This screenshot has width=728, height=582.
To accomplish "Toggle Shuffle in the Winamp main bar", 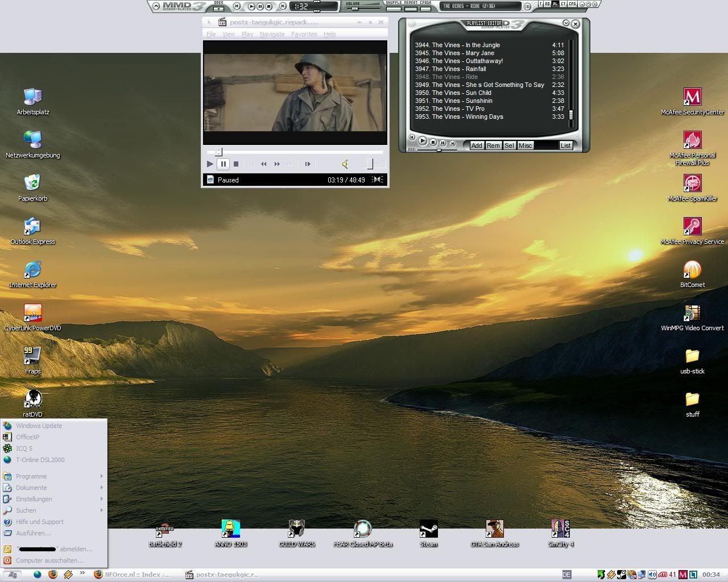I will point(394,9).
